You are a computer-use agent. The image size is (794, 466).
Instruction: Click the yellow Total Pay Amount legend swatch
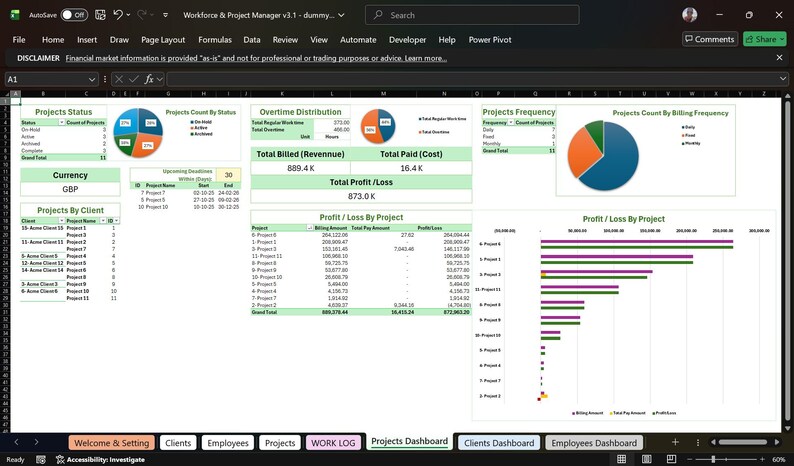point(612,413)
